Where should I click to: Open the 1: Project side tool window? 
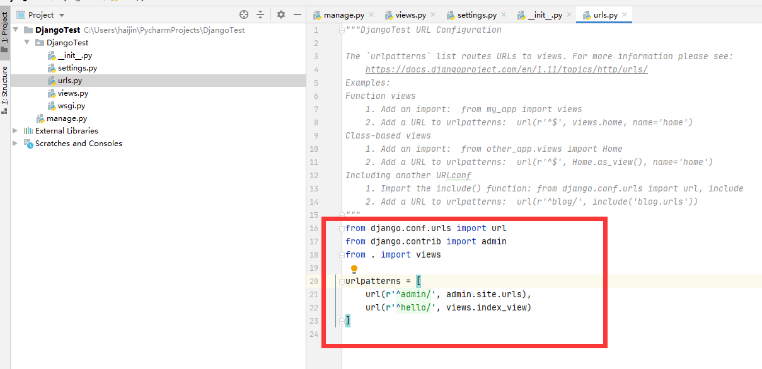5,32
